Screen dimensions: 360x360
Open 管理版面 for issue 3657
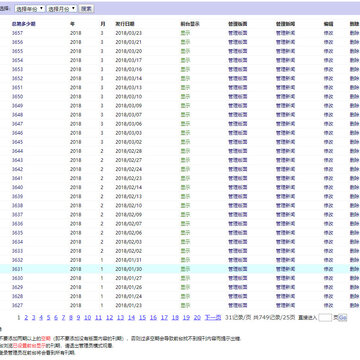click(x=238, y=33)
